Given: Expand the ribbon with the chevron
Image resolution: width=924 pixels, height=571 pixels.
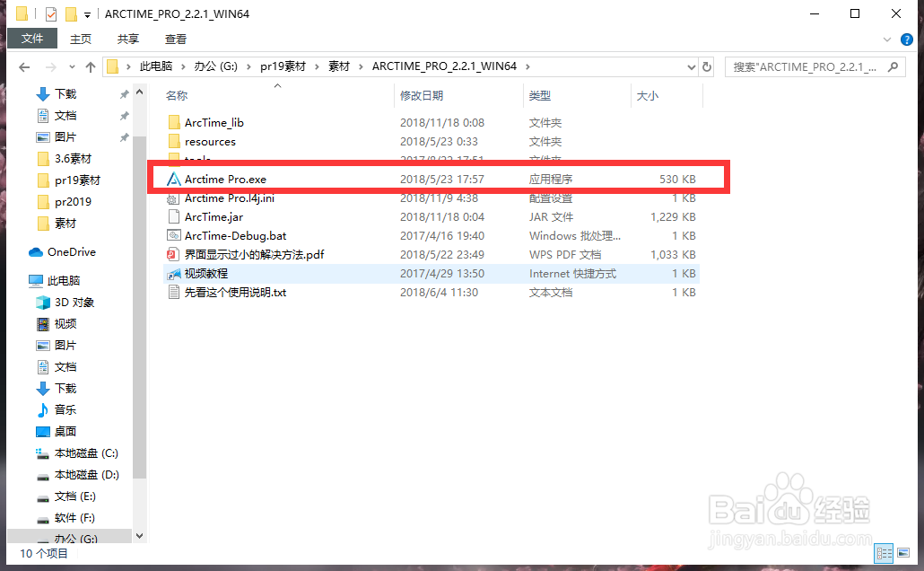Looking at the screenshot, I should (887, 40).
